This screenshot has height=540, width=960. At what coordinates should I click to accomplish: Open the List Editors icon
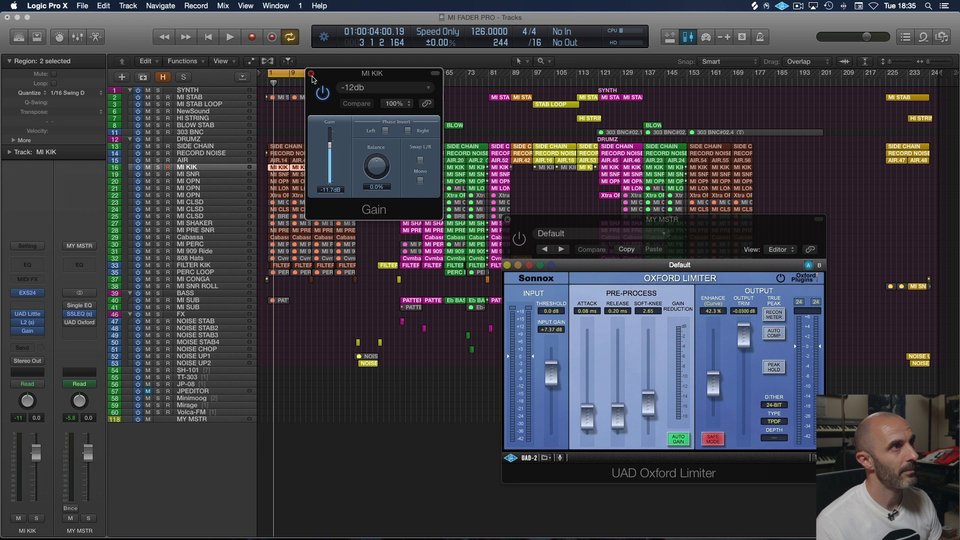(x=906, y=37)
